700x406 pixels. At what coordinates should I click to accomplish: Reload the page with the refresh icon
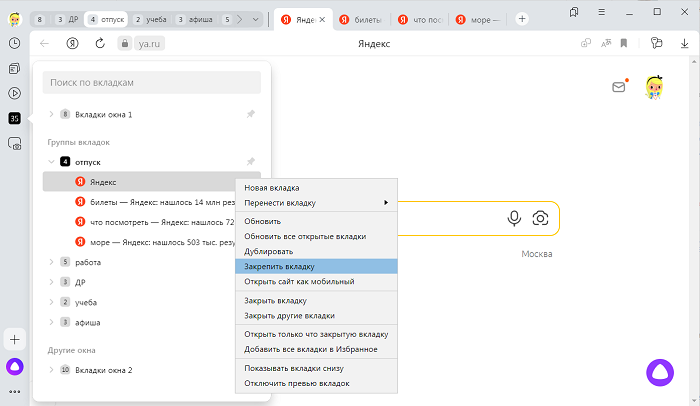(x=100, y=43)
